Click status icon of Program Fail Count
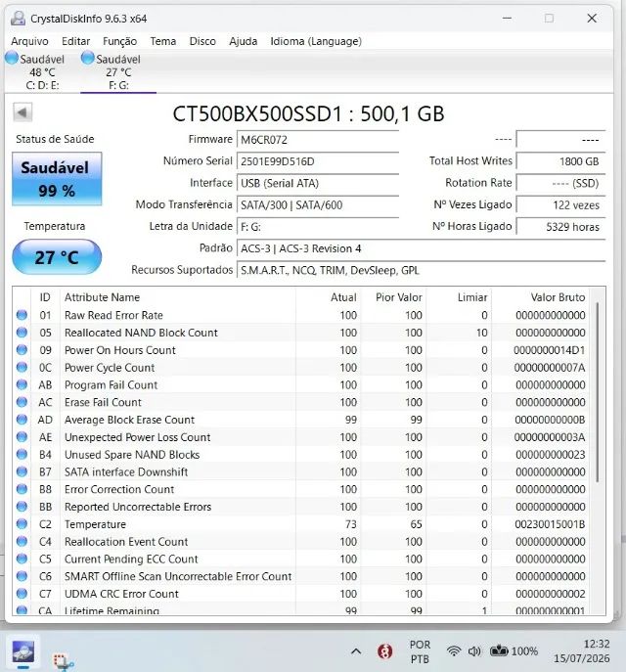Viewport: 626px width, 672px height. [22, 384]
